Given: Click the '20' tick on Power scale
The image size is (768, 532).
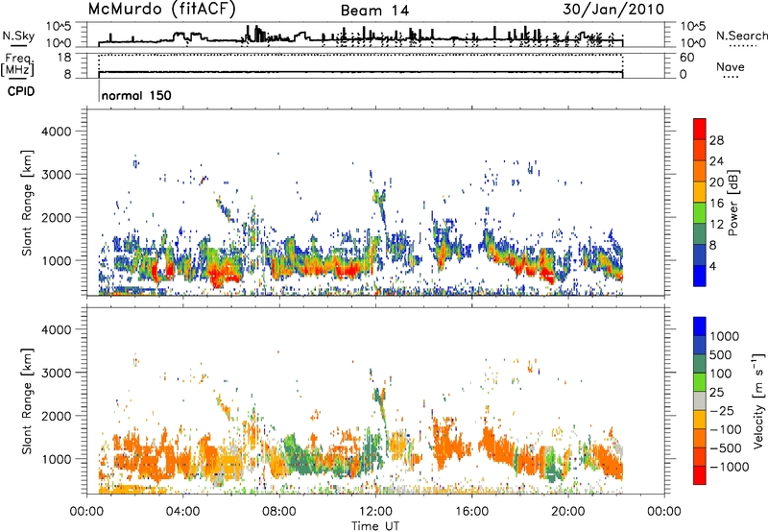Looking at the screenshot, I should coord(716,182).
